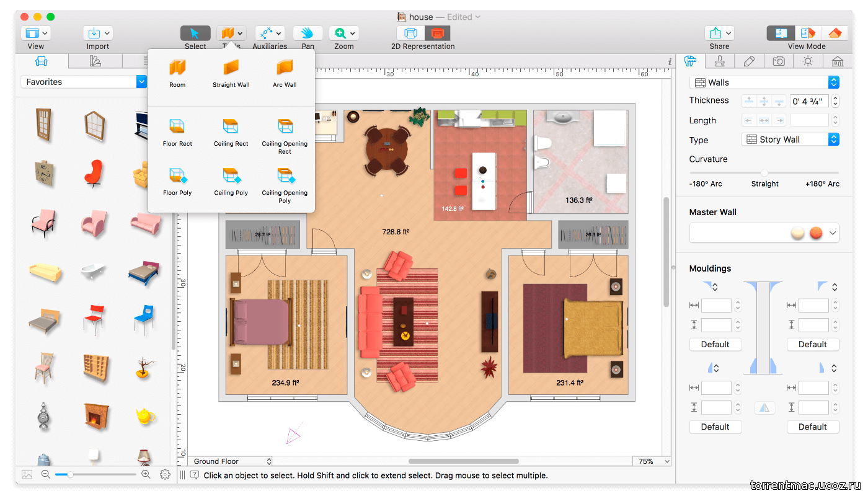This screenshot has width=868, height=496.
Task: Activate the Pan hand tool
Action: click(x=308, y=33)
